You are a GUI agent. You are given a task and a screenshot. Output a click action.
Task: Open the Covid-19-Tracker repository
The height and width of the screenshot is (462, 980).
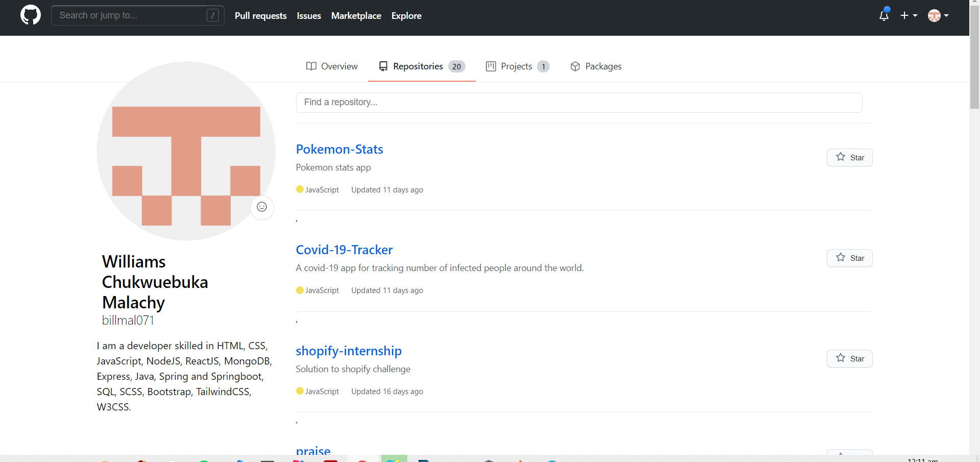[345, 250]
